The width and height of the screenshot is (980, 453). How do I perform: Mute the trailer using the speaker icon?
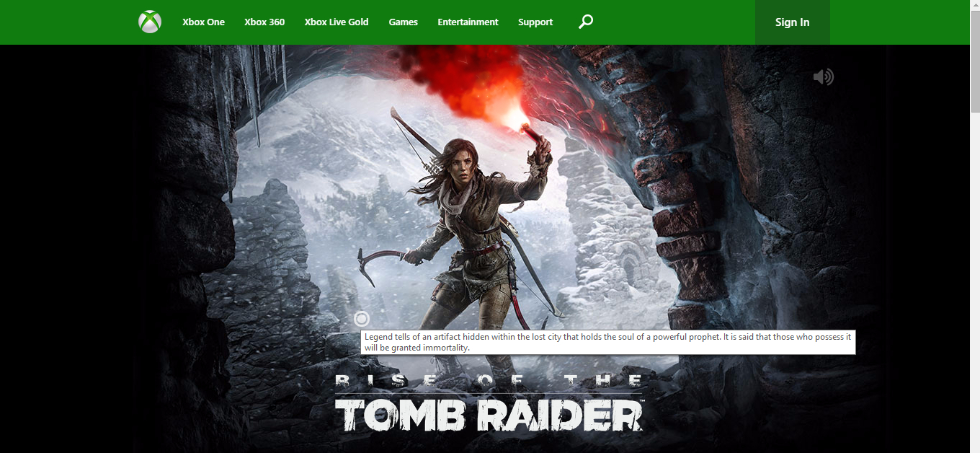[x=823, y=76]
